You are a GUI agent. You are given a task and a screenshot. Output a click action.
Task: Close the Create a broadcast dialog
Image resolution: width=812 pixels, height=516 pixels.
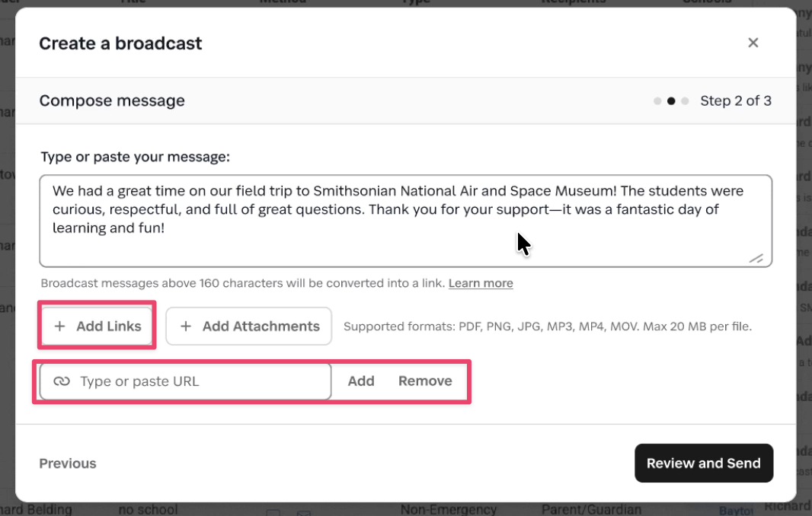[753, 43]
